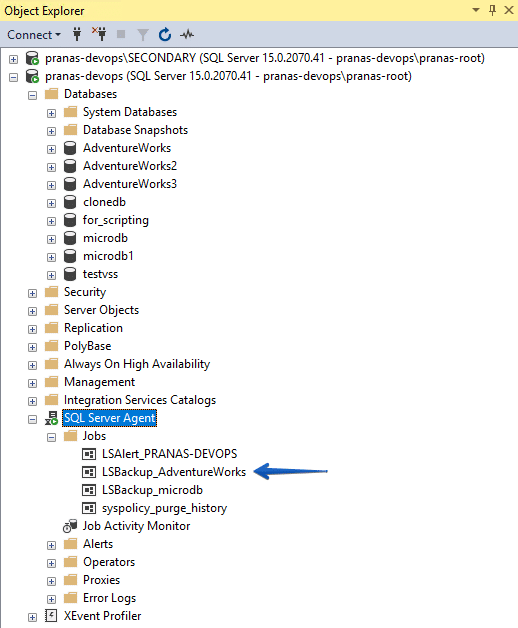
Task: Collapse the Jobs folder under SQL Server Agent
Action: click(51, 437)
